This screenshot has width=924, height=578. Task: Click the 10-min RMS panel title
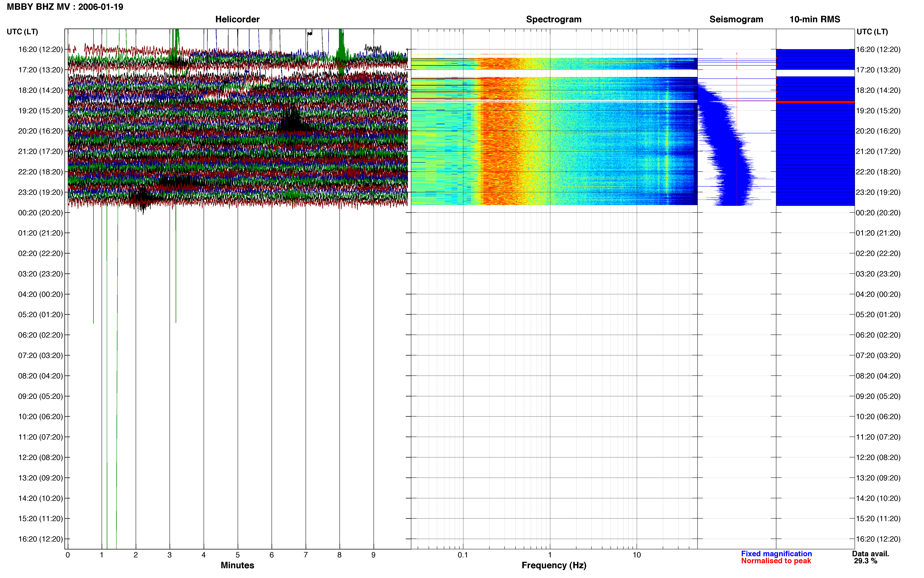815,19
